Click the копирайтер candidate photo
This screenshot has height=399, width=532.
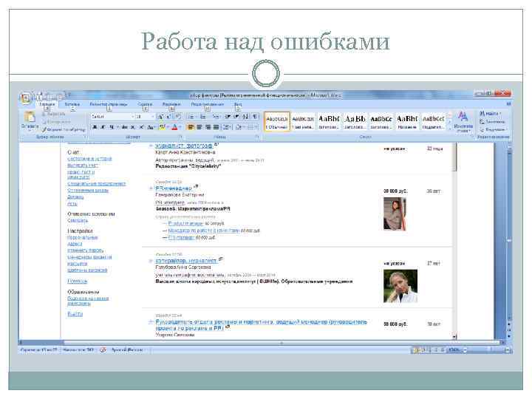pyautogui.click(x=400, y=286)
